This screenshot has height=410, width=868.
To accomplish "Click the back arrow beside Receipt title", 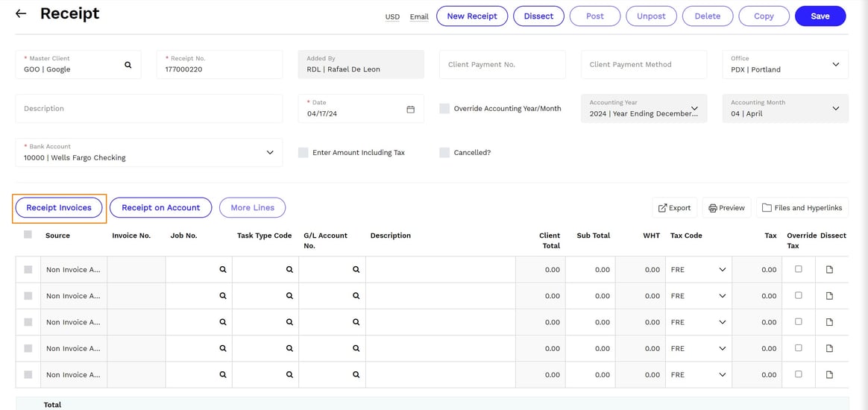I will coord(21,14).
